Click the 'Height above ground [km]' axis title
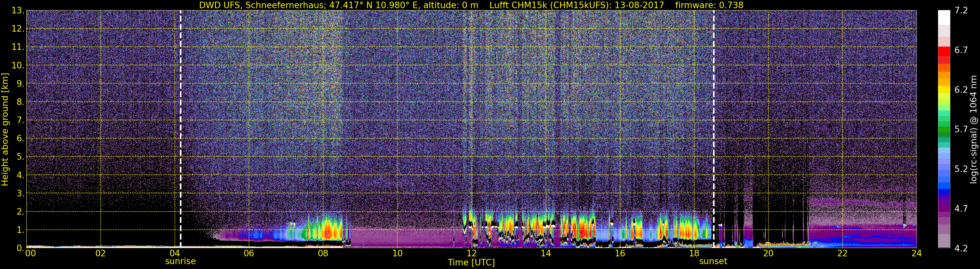Image resolution: width=980 pixels, height=269 pixels. point(5,129)
